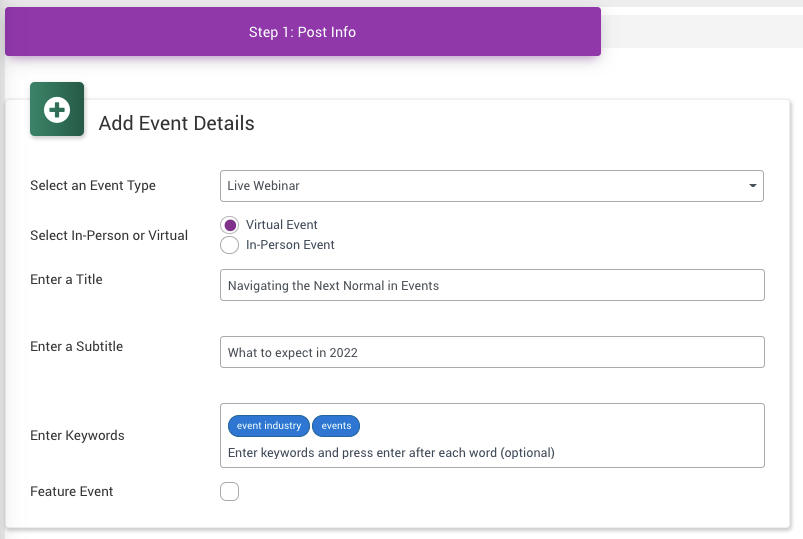Focus the Subtitle field reading What to expect

tap(491, 352)
